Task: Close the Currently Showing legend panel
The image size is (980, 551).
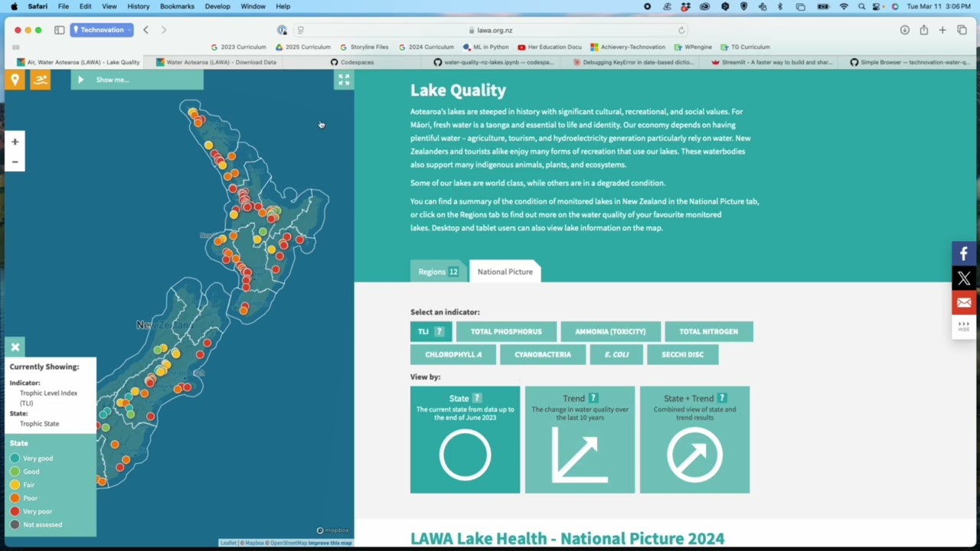Action: pos(15,347)
